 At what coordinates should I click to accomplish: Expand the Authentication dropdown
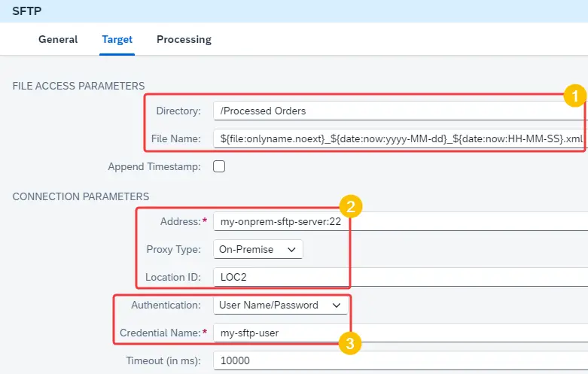281,305
